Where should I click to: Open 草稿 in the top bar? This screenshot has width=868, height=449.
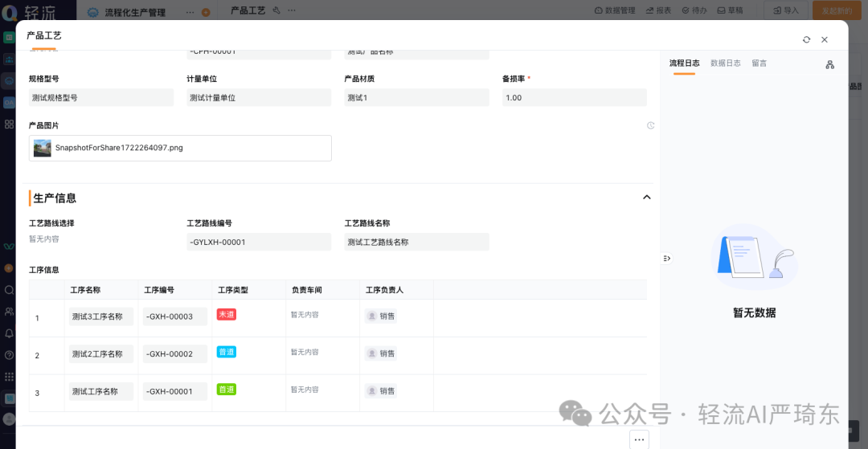tap(730, 10)
